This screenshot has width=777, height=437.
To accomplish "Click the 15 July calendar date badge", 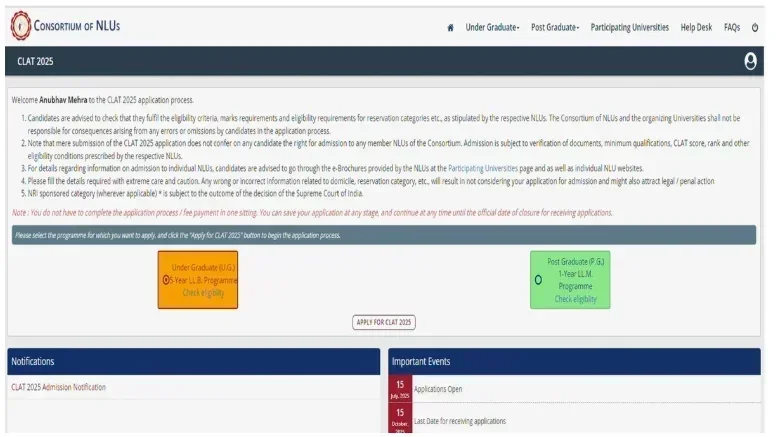I will pos(399,388).
